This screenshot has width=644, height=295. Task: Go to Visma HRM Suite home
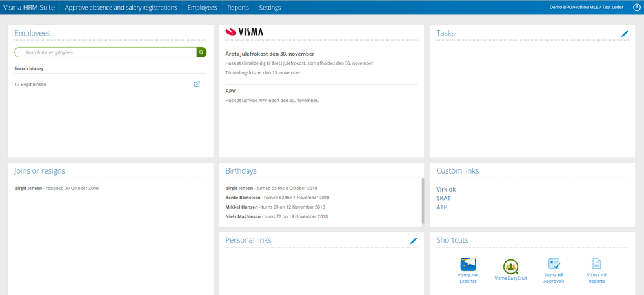29,7
